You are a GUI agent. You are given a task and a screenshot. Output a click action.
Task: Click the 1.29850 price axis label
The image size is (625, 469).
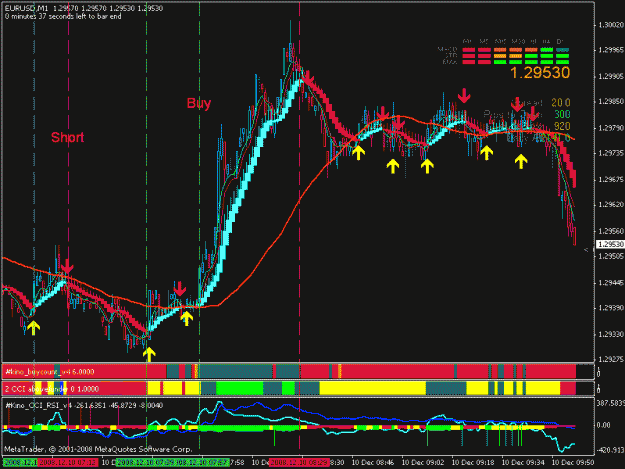(610, 102)
